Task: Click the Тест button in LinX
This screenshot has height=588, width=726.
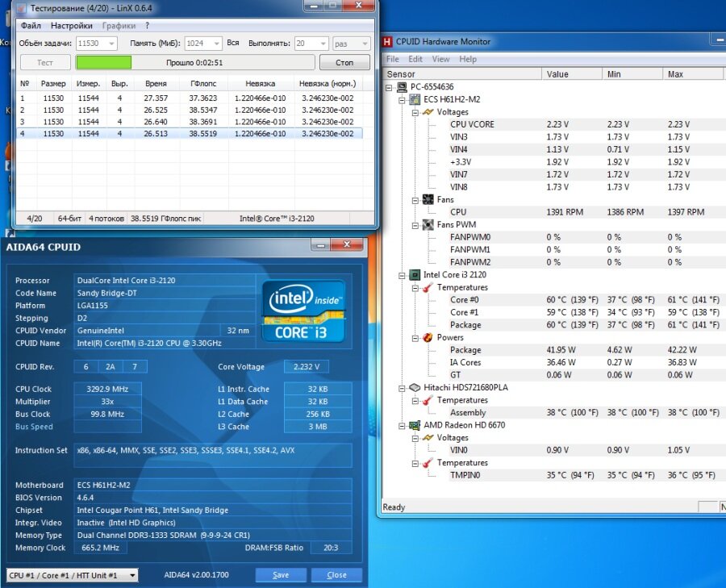Action: 45,62
